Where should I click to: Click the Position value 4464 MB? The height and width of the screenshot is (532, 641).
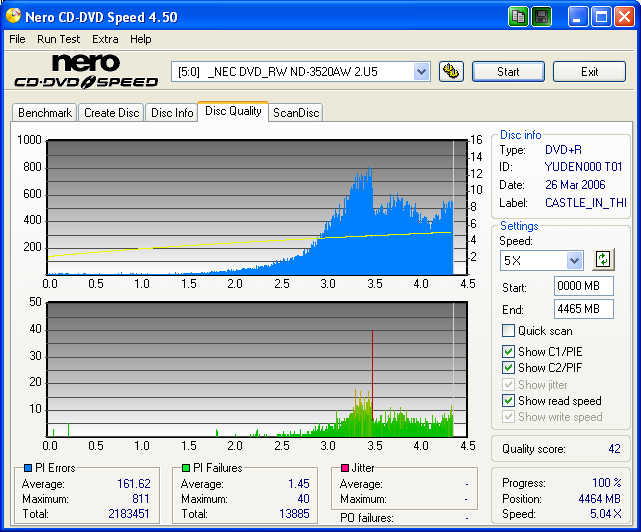point(599,499)
